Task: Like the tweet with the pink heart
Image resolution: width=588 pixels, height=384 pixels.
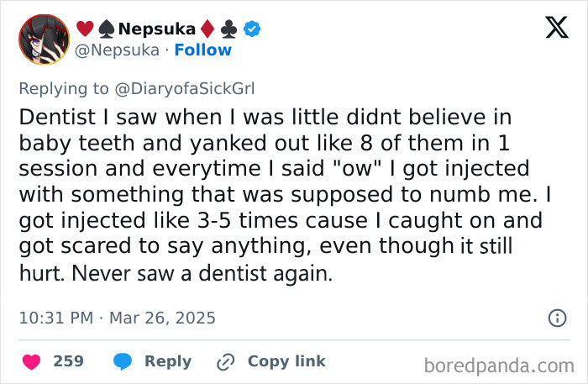Action: click(32, 361)
